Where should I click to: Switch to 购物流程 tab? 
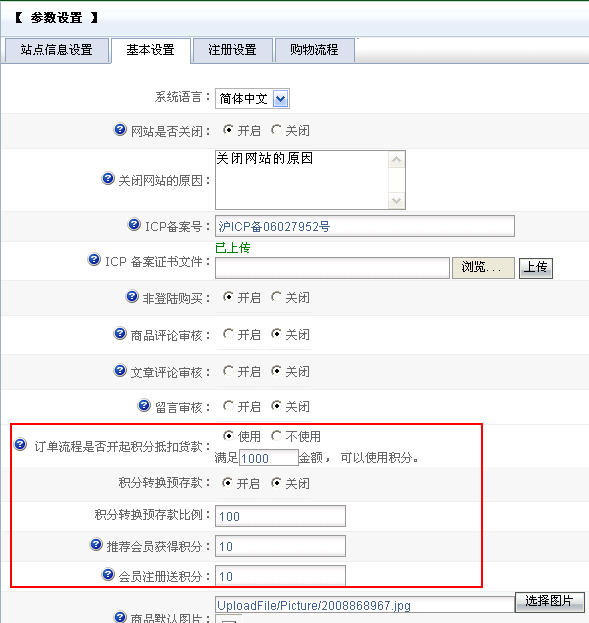[x=314, y=50]
